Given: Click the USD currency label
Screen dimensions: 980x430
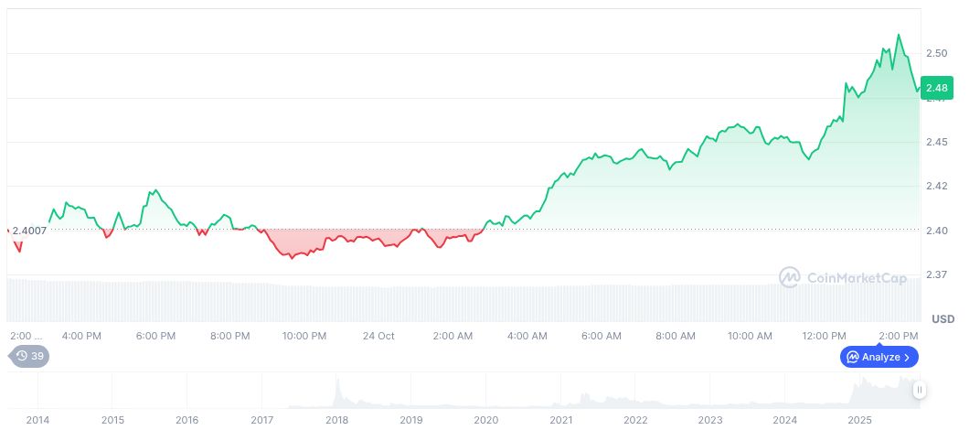Looking at the screenshot, I should point(943,319).
